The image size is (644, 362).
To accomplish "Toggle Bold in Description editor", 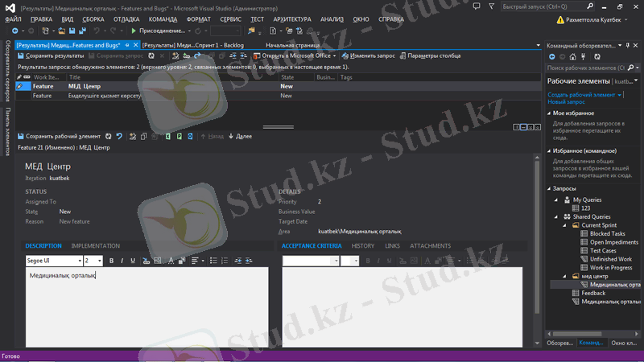I will 111,261.
